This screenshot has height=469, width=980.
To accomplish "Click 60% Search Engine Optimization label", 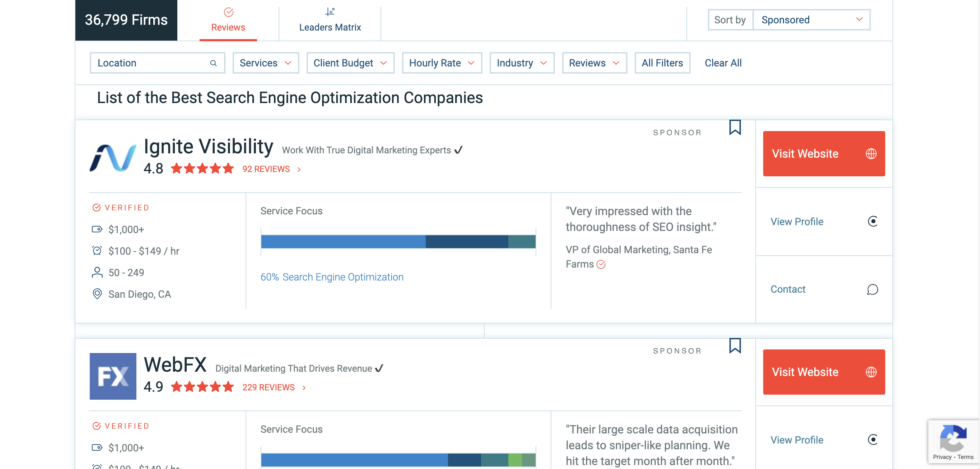I will [332, 277].
